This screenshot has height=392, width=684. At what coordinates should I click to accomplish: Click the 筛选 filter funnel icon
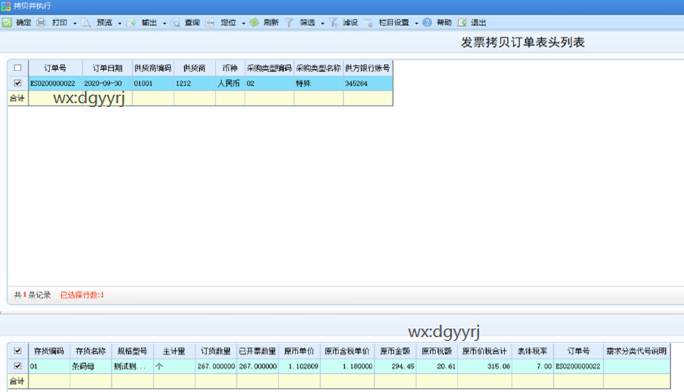pyautogui.click(x=290, y=22)
